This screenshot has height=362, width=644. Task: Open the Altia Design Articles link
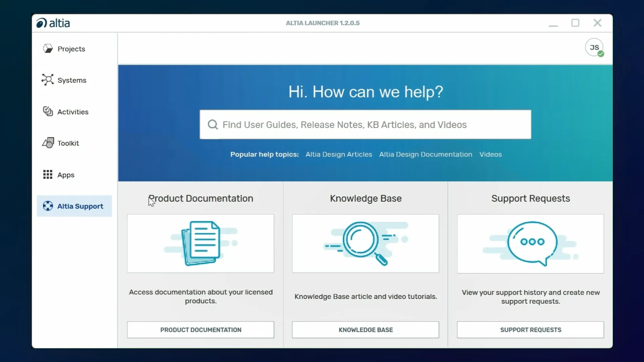pyautogui.click(x=339, y=154)
